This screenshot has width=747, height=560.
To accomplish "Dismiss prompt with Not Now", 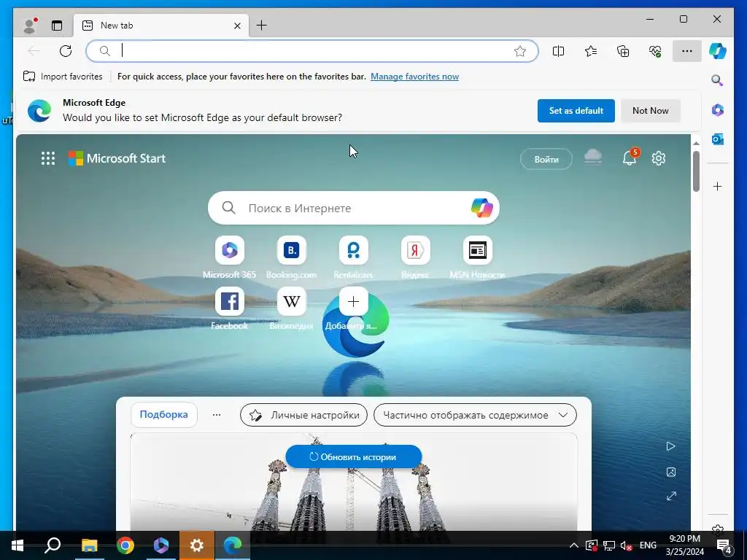I will (x=650, y=111).
